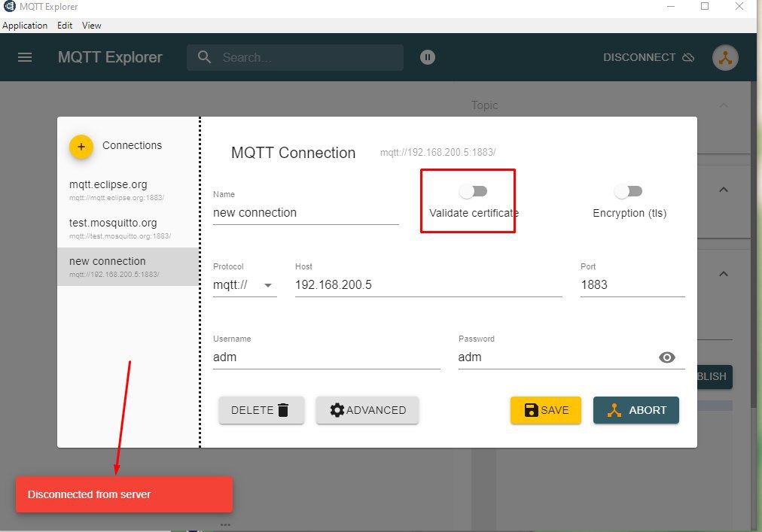Focus the Name input field
The image size is (762, 532).
[x=306, y=213]
